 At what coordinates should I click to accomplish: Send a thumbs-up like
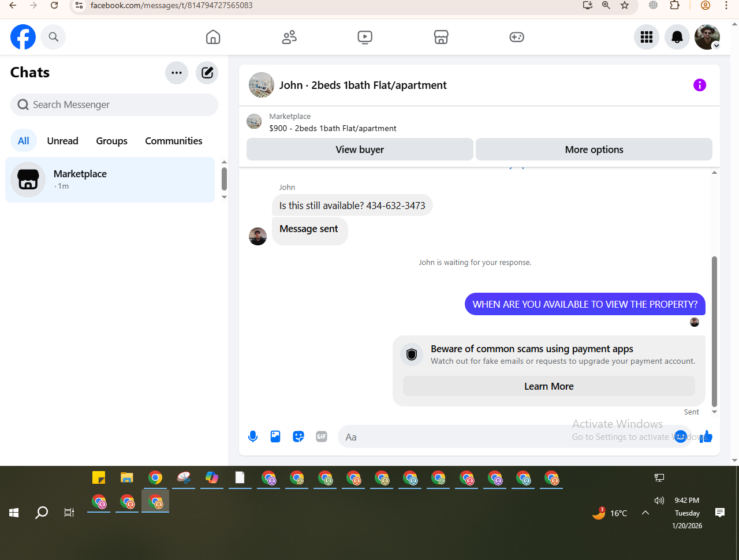point(706,436)
